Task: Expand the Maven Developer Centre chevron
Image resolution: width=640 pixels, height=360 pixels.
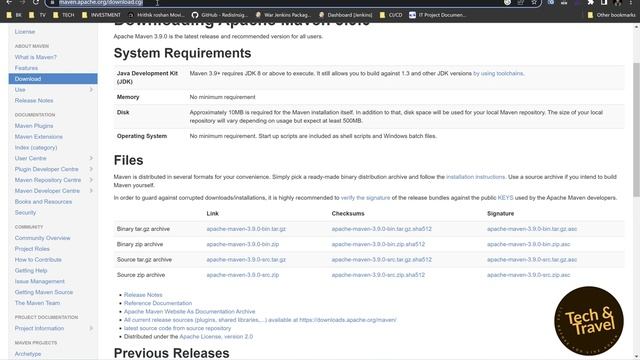Action: 91,191
